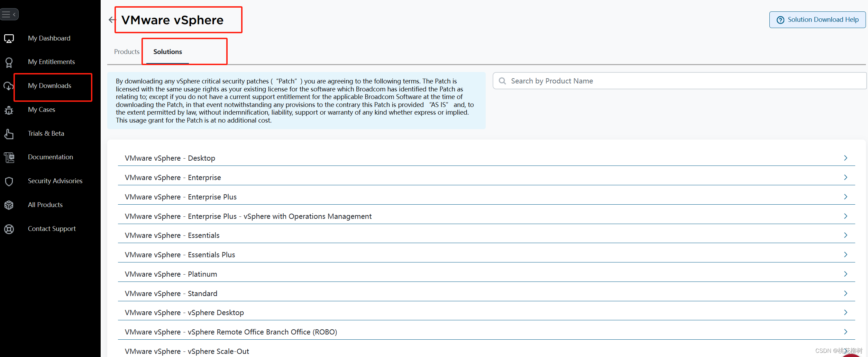Screen dimensions: 868x357
Task: Collapse the sidebar with the hamburger toggle
Action: 9,14
